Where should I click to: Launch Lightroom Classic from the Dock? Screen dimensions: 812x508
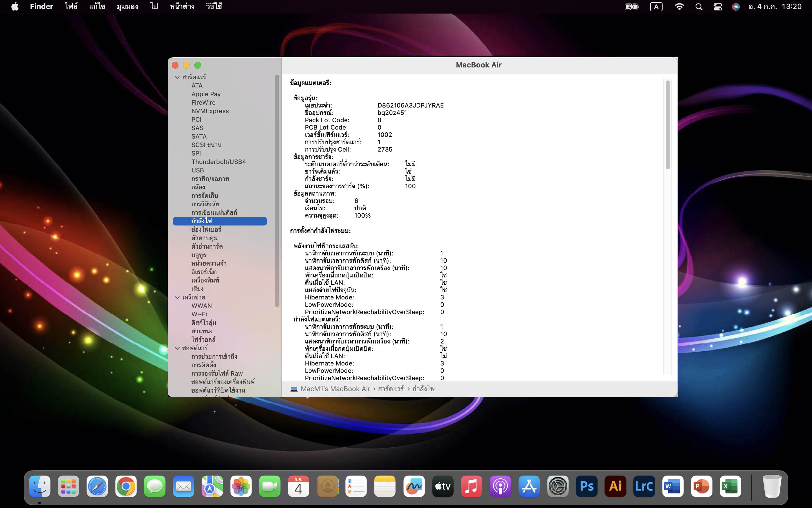(644, 486)
